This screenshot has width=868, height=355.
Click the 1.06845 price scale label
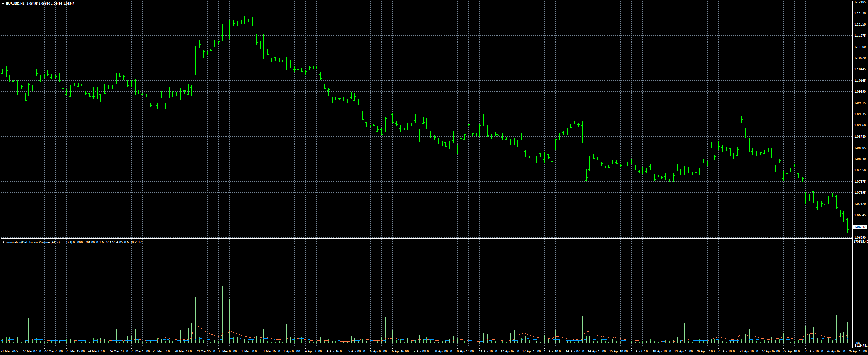coord(860,215)
